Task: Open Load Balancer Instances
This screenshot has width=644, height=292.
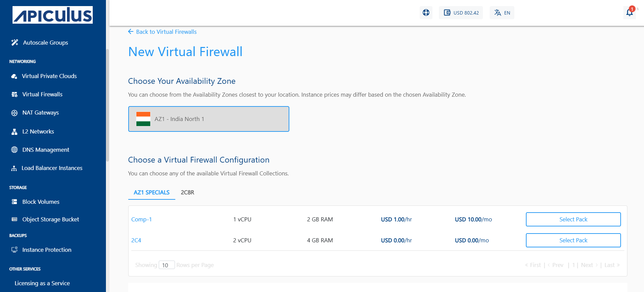Action: pos(52,168)
